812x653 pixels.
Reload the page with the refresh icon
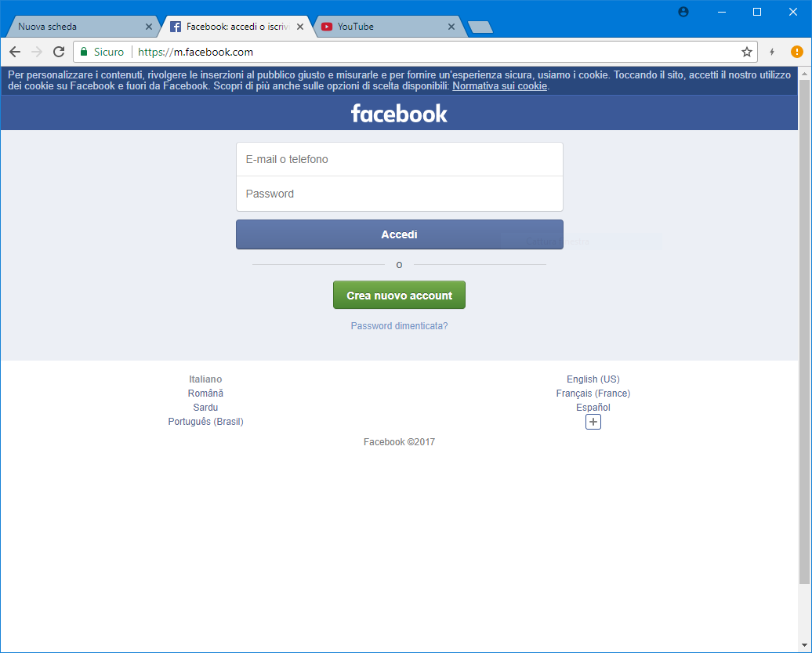[x=59, y=52]
